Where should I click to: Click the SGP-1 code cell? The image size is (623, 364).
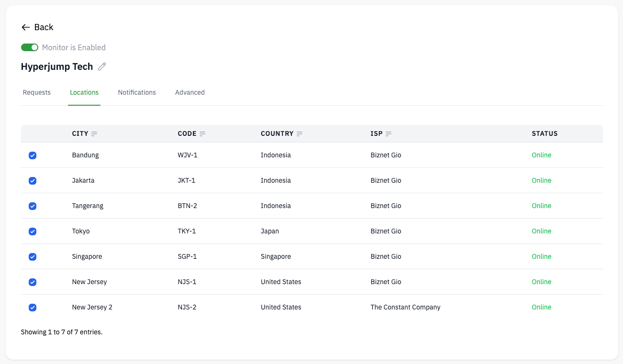[187, 256]
